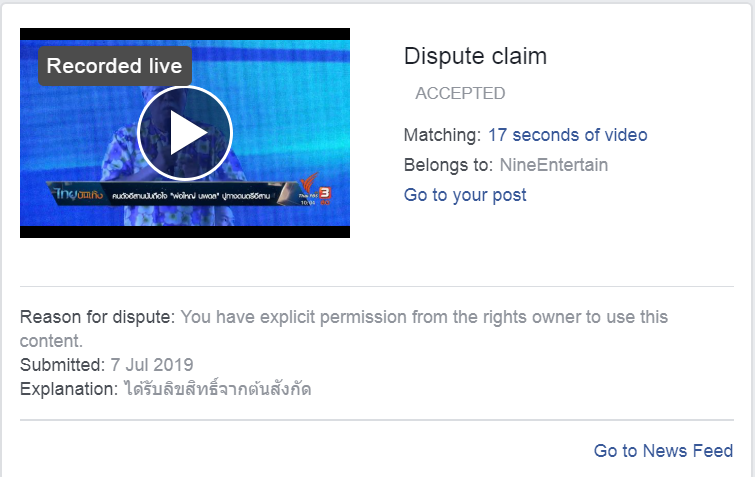Click the Explanation label

tap(69, 389)
